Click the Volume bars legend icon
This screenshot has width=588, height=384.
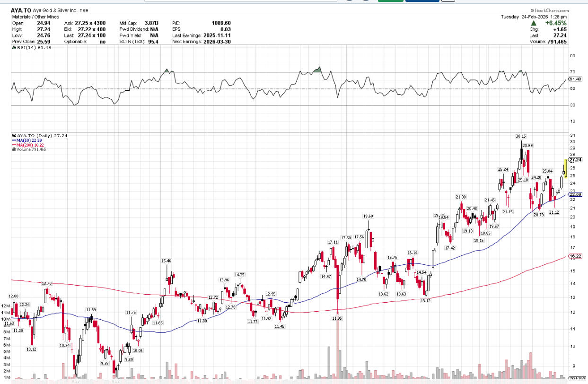point(13,149)
